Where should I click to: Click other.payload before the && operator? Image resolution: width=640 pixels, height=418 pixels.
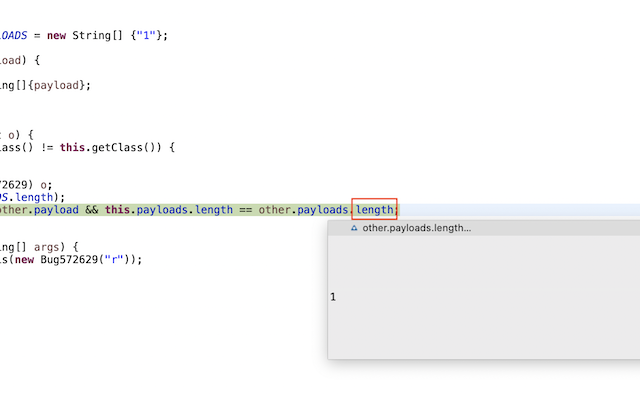click(39, 209)
